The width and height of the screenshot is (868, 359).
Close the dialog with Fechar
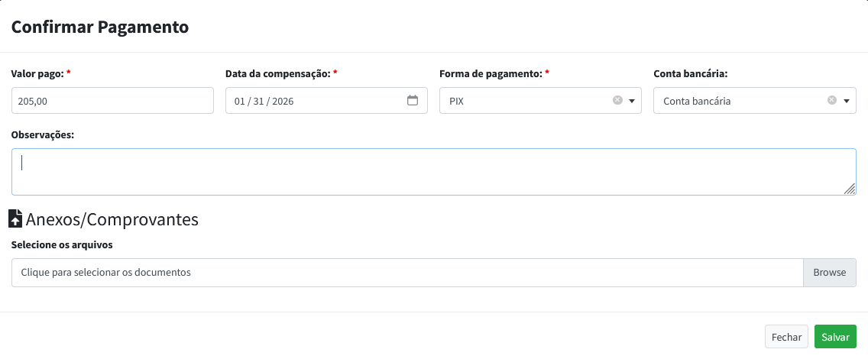[x=786, y=337]
